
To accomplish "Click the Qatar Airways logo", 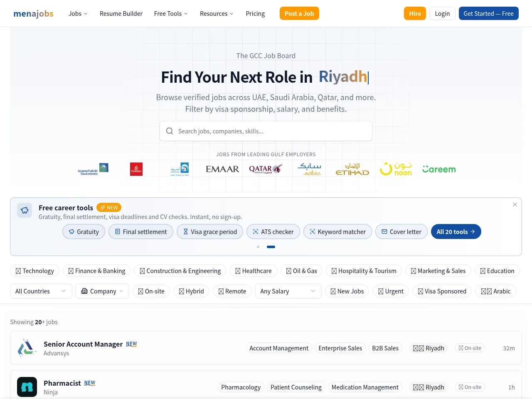I will (x=266, y=169).
